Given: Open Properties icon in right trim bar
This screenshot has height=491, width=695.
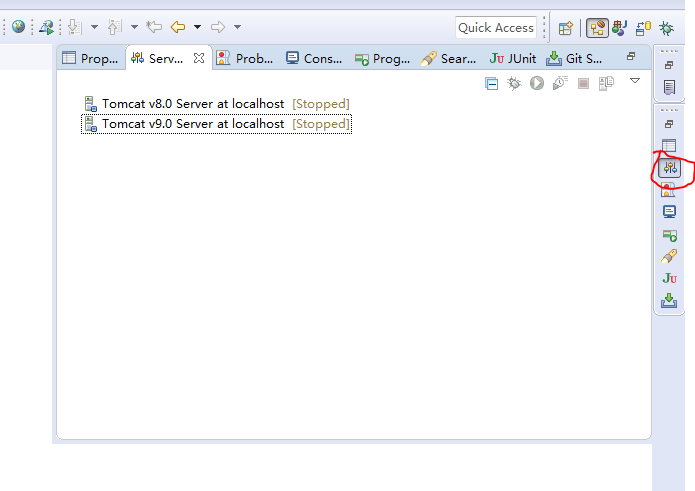Looking at the screenshot, I should coord(669,146).
